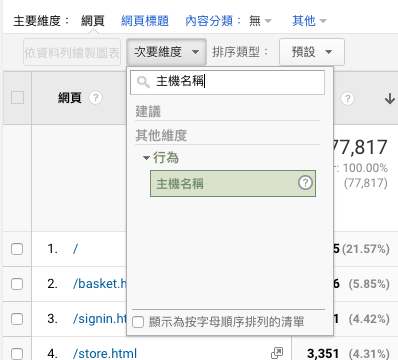Open the / page link

coord(75,249)
